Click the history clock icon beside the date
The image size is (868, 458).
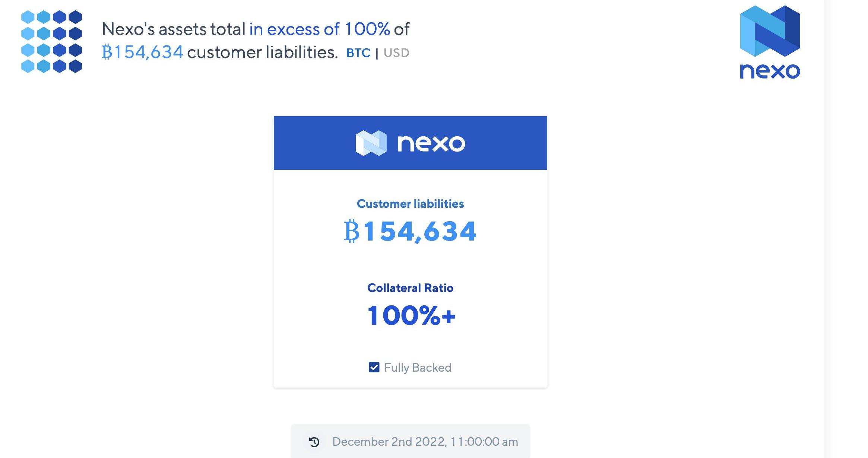pos(314,442)
